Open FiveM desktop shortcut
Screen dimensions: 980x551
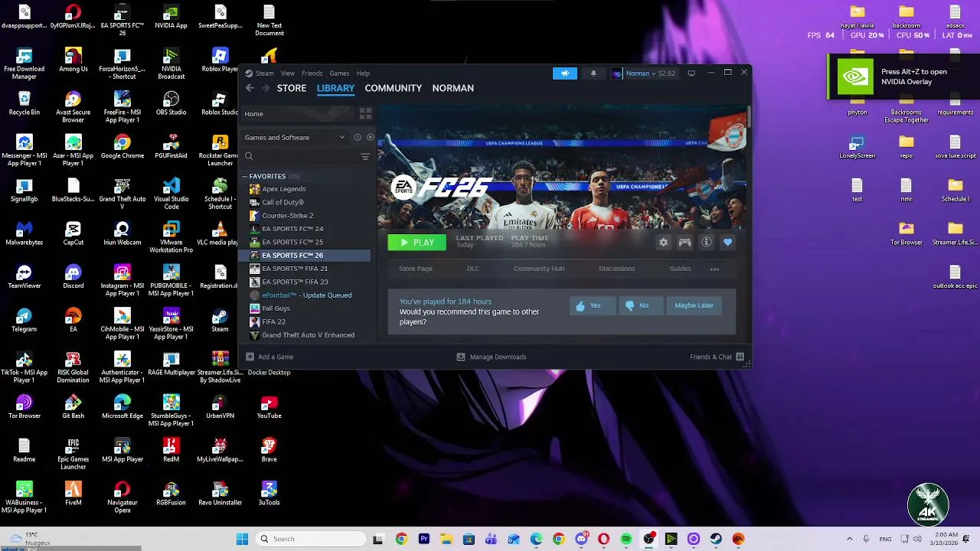(x=73, y=493)
